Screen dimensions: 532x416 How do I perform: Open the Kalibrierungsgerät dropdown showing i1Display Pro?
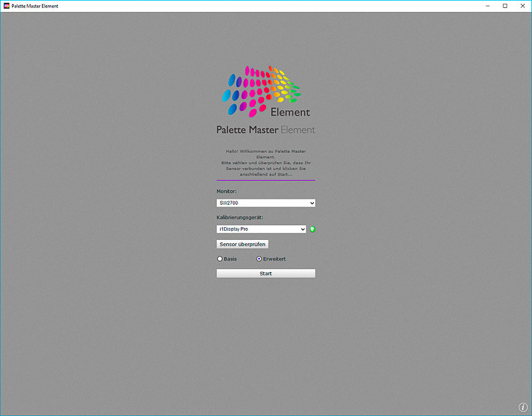click(x=261, y=229)
